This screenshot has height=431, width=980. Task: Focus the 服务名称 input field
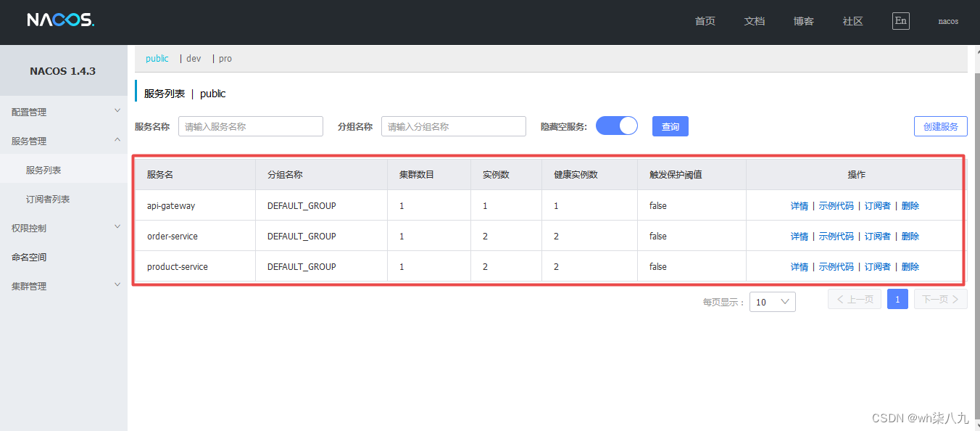[x=251, y=126]
